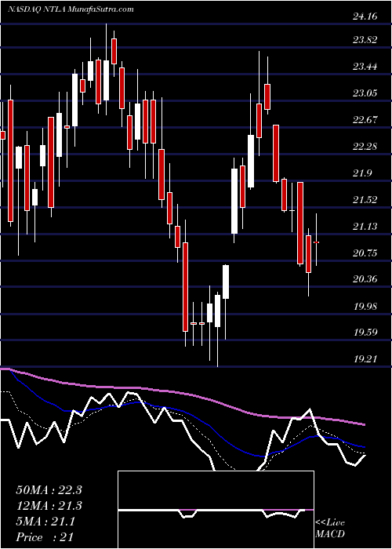
Task: Click the 20.36 price axis label
Action: coord(365,279)
